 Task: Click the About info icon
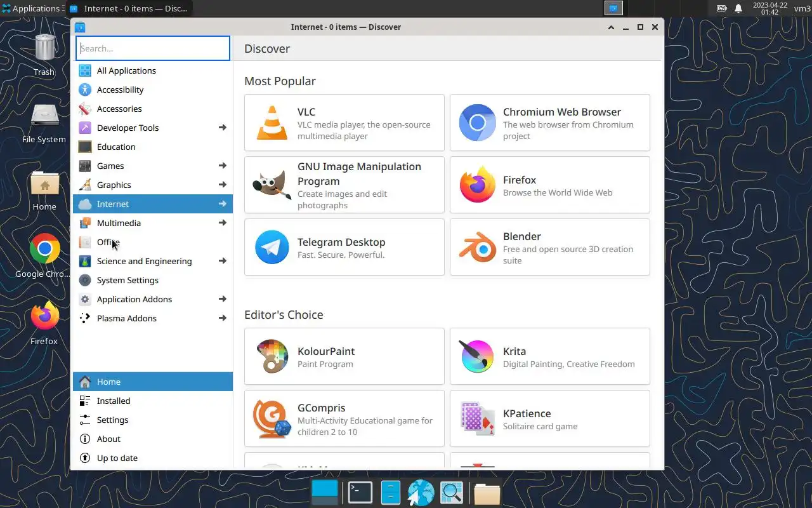(x=85, y=439)
